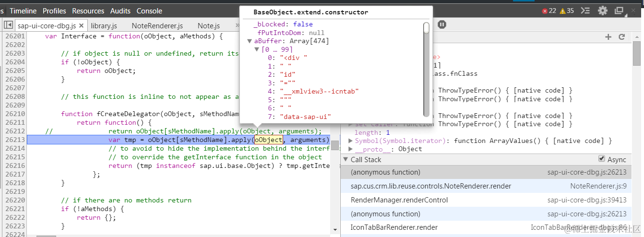The height and width of the screenshot is (237, 644).
Task: Open the Timeline panel
Action: tap(23, 11)
